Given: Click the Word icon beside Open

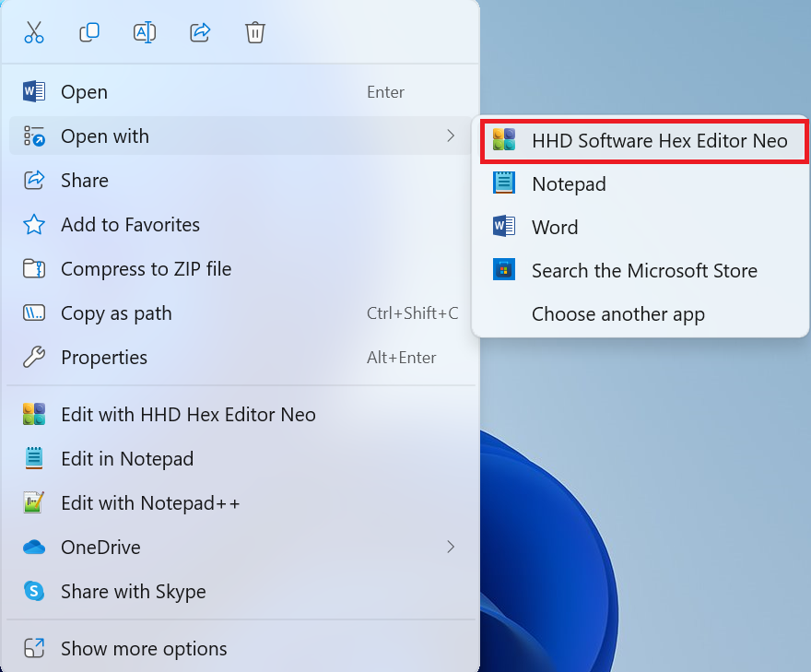Looking at the screenshot, I should (34, 91).
